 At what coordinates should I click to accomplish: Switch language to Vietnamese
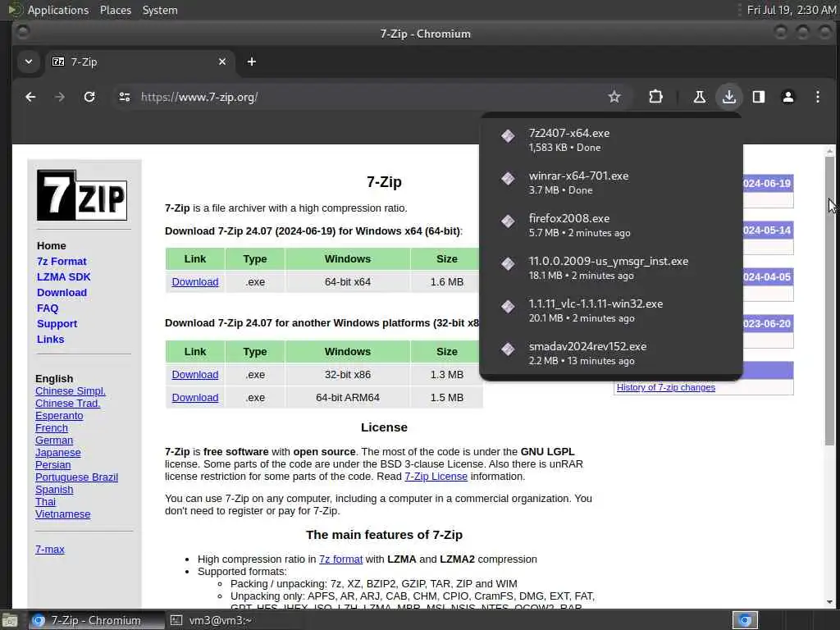[x=62, y=514]
